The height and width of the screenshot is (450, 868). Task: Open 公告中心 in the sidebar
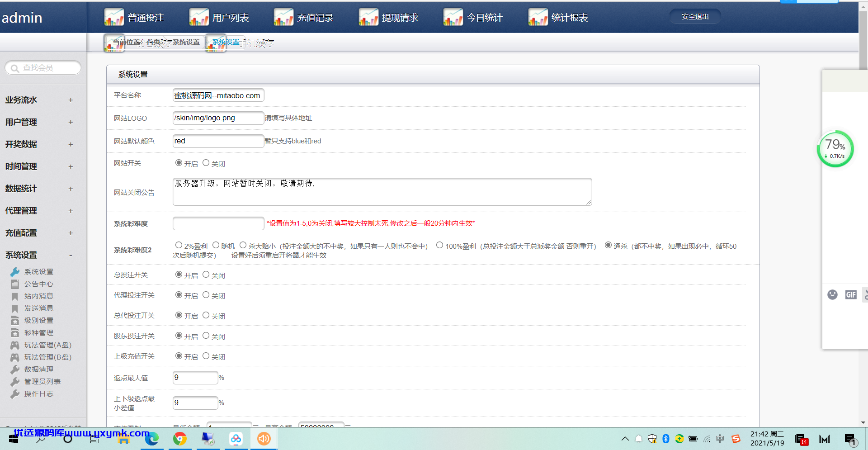point(39,284)
